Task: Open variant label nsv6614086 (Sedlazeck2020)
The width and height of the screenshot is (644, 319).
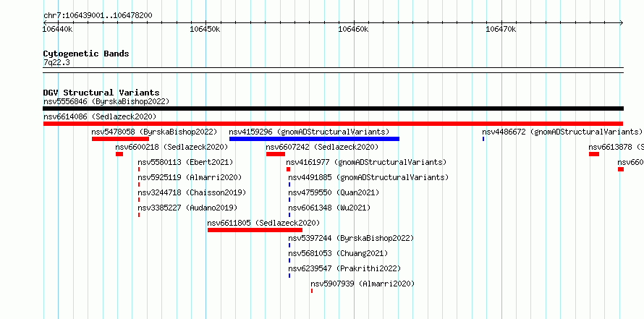Action: pyautogui.click(x=100, y=116)
